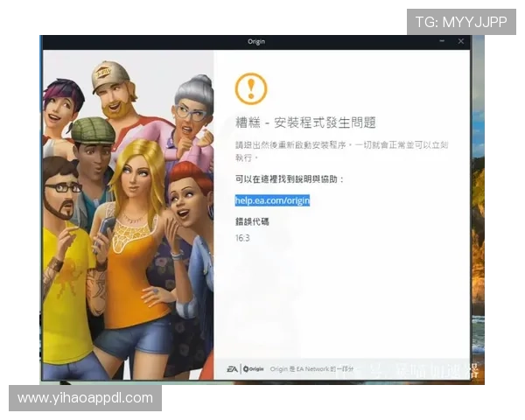Viewport: 525px width, 420px height.
Task: Open the highlighted help.ea.com/origin link
Action: click(272, 200)
